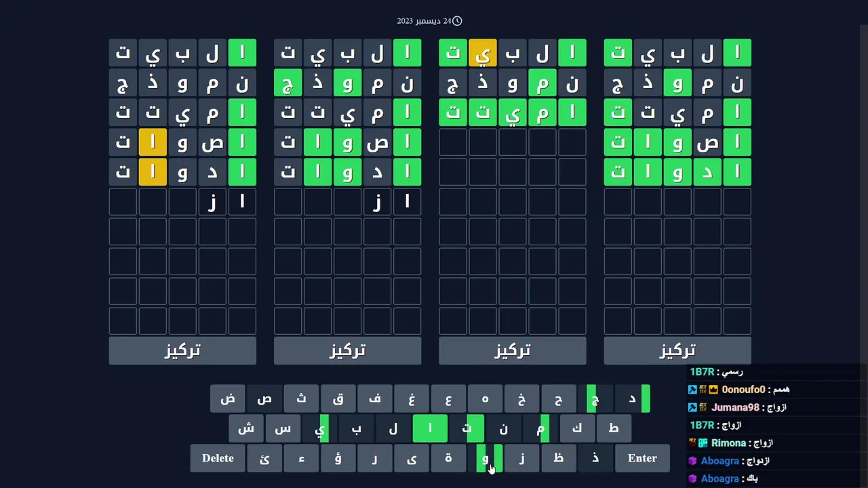Tap the ط key on the keyboard
Viewport: 868px width, 488px height.
click(613, 428)
